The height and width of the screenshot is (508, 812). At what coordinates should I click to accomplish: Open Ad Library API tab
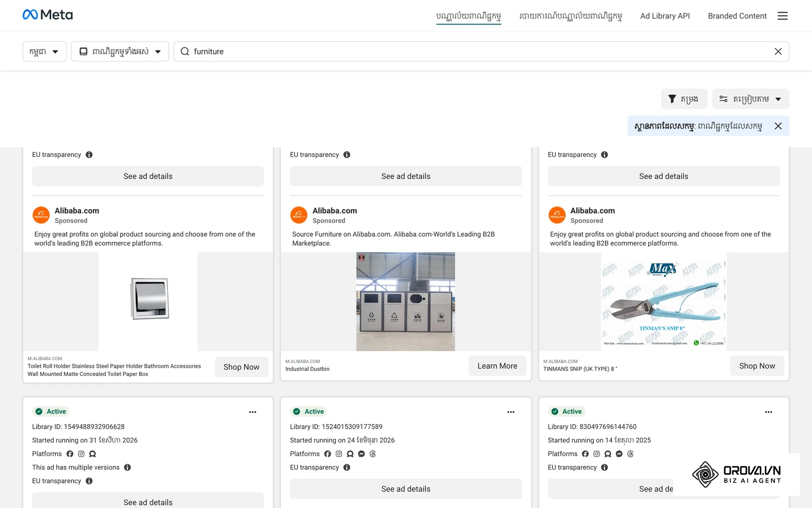pos(665,16)
